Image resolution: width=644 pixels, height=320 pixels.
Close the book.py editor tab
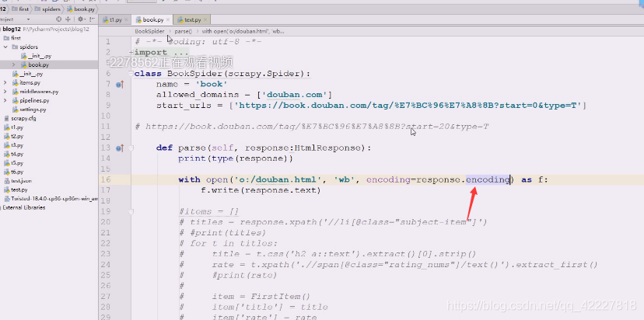click(167, 19)
